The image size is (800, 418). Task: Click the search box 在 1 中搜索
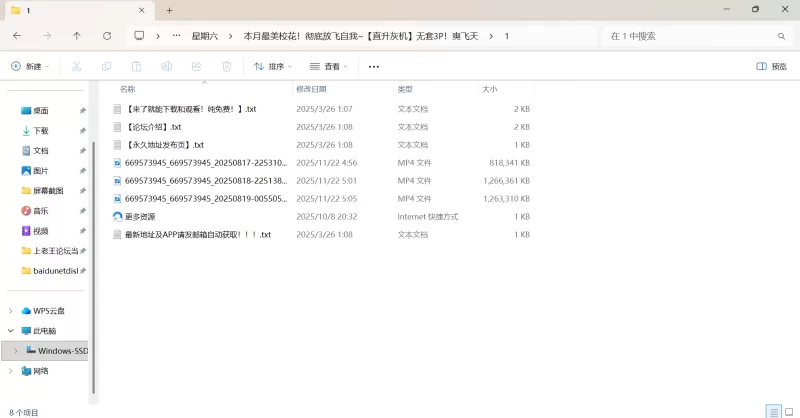[x=690, y=36]
